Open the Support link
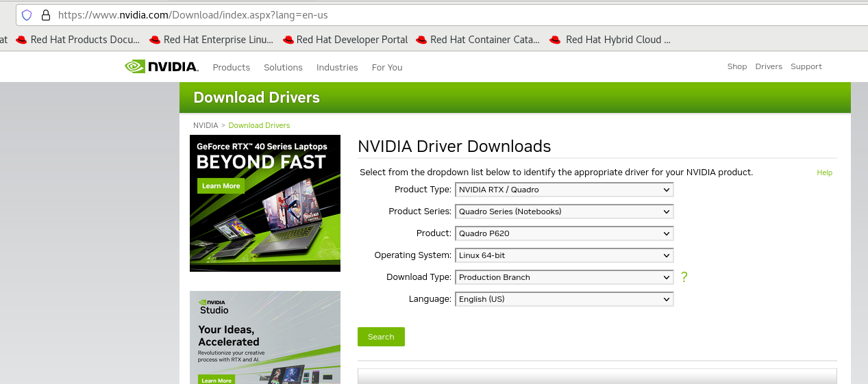868x384 pixels. pyautogui.click(x=806, y=66)
